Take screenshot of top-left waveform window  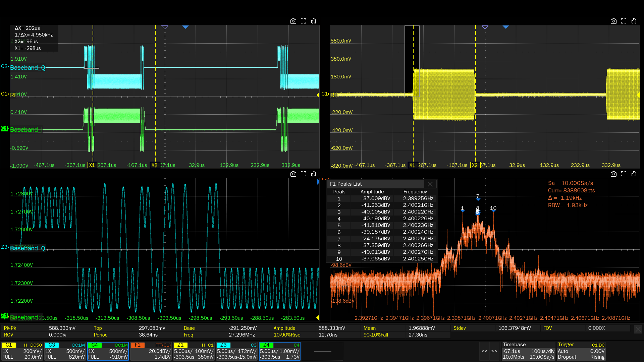tap(293, 21)
